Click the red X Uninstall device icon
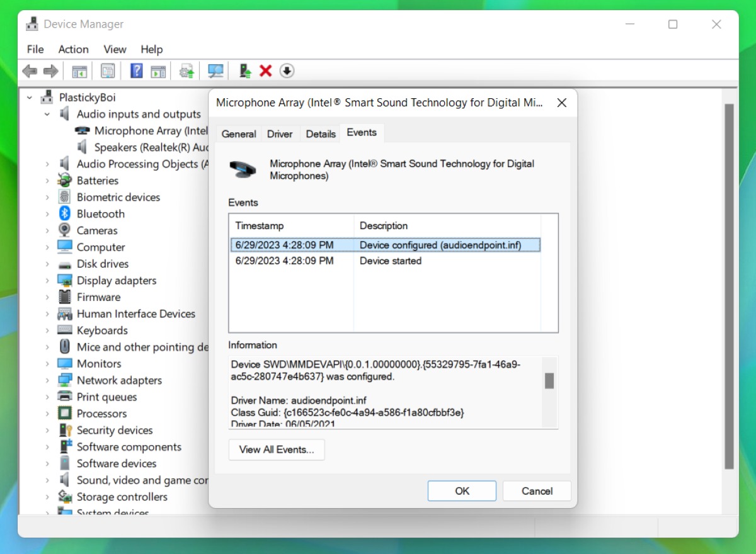 click(x=265, y=71)
